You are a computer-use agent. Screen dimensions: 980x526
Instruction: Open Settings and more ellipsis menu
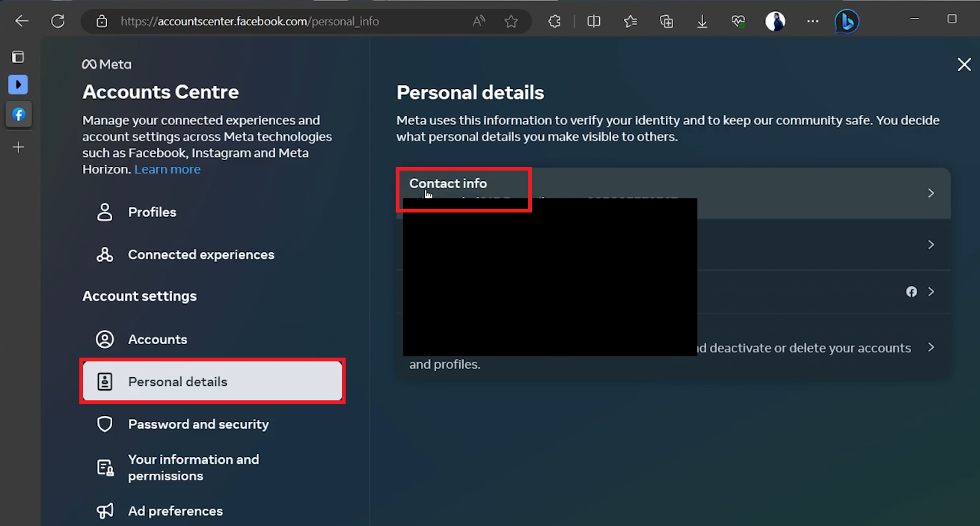813,22
